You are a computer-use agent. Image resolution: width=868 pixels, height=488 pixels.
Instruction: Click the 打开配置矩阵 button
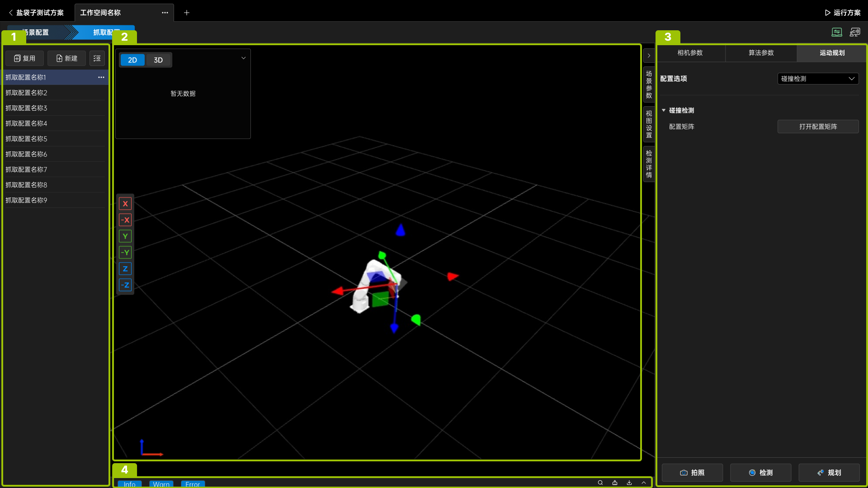818,127
